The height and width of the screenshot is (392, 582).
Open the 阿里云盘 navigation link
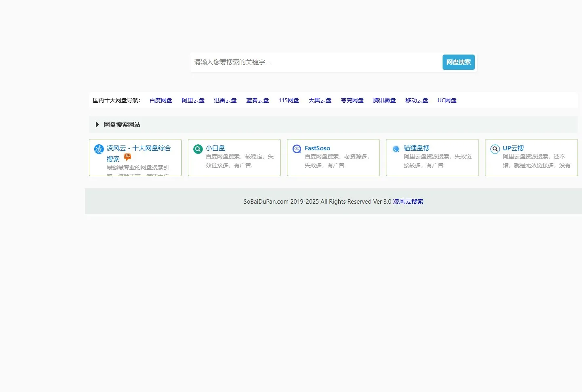[193, 100]
